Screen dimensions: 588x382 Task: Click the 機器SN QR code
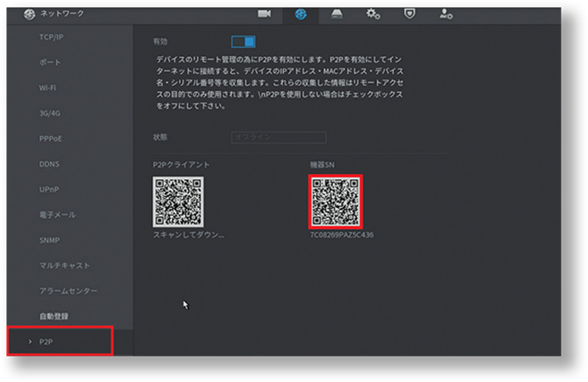[x=335, y=201]
